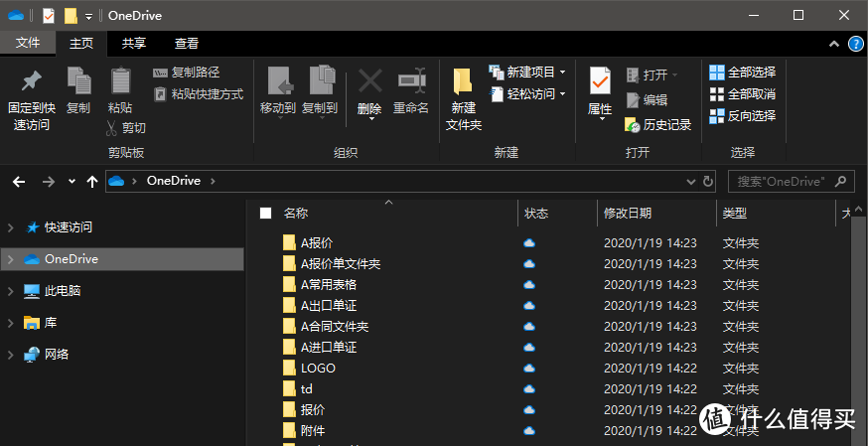Expand the This PC (此电脑) tree node

click(x=10, y=291)
